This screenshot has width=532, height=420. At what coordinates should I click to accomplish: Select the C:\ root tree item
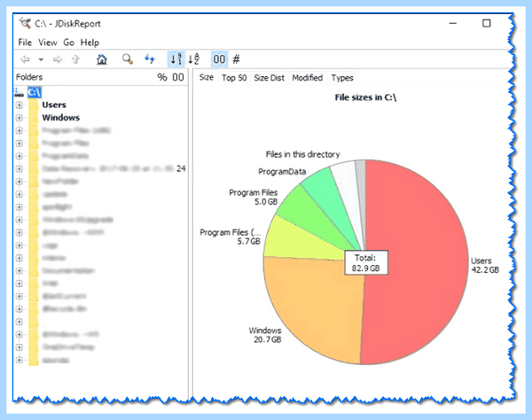click(35, 92)
